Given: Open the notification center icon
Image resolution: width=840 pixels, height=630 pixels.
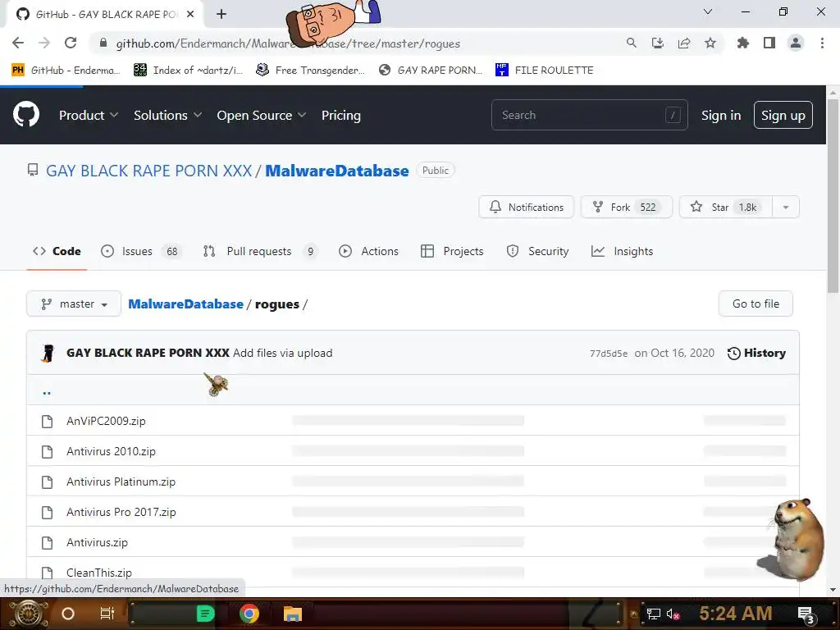Looking at the screenshot, I should click(x=806, y=614).
